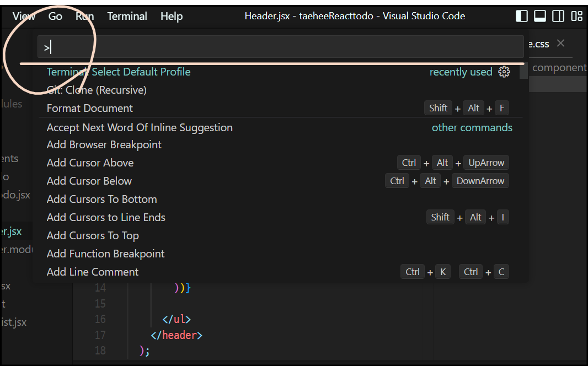
Task: Open the View menu
Action: click(x=24, y=16)
